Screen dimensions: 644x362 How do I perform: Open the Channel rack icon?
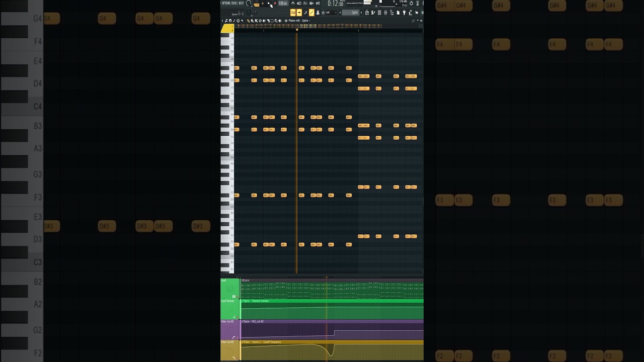tap(379, 13)
